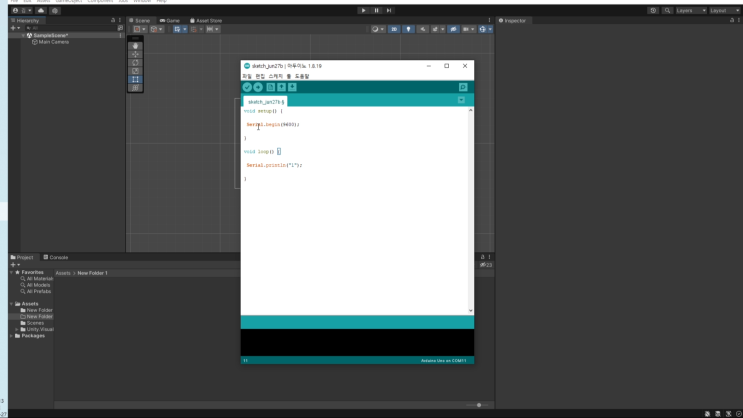Screen dimensions: 743x418
Task: Open Unity undo history icon
Action: (653, 10)
